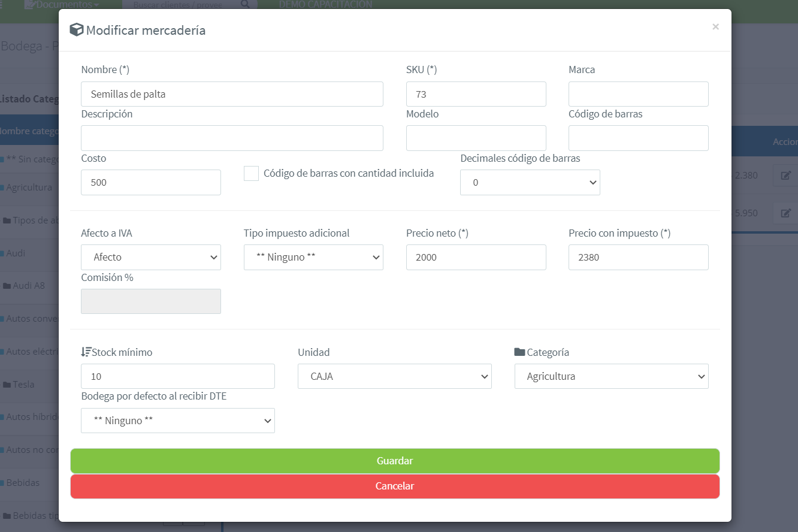Click the search magnifier icon in top bar
The height and width of the screenshot is (532, 798).
click(244, 4)
